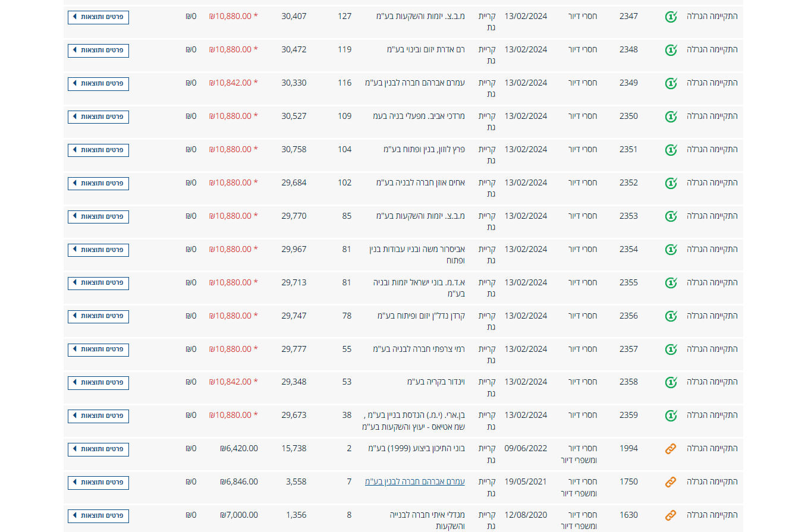Show details and results for lottery 1630
Screen dimensions: 789x532
point(98,515)
